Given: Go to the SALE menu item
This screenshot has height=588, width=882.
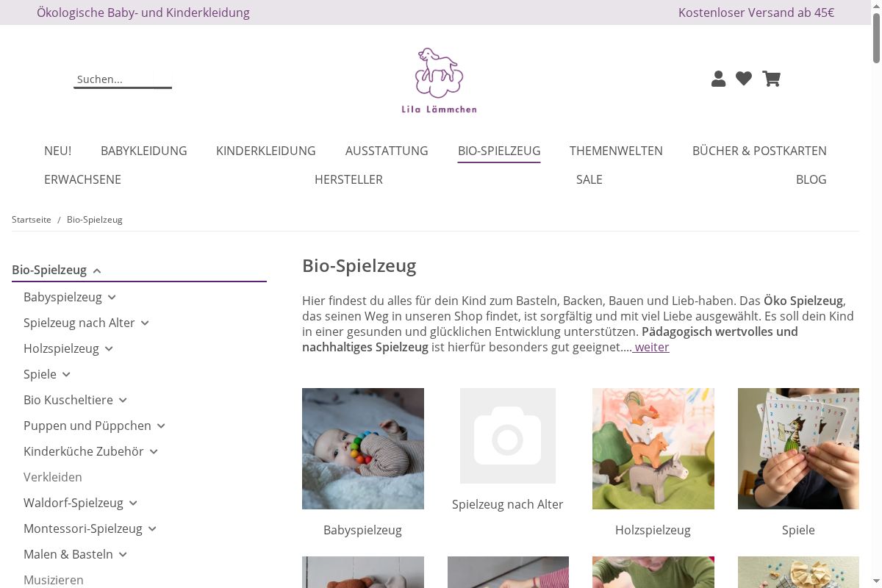Looking at the screenshot, I should (x=589, y=179).
